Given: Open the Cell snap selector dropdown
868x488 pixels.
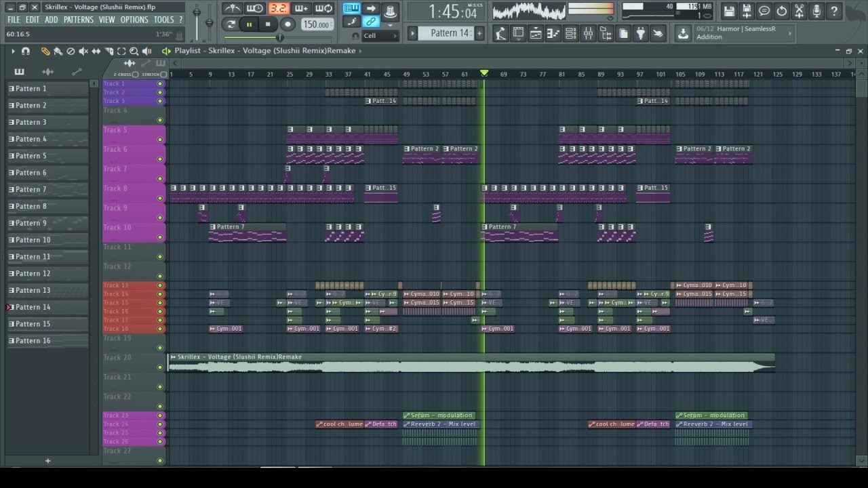Looking at the screenshot, I should coord(380,36).
